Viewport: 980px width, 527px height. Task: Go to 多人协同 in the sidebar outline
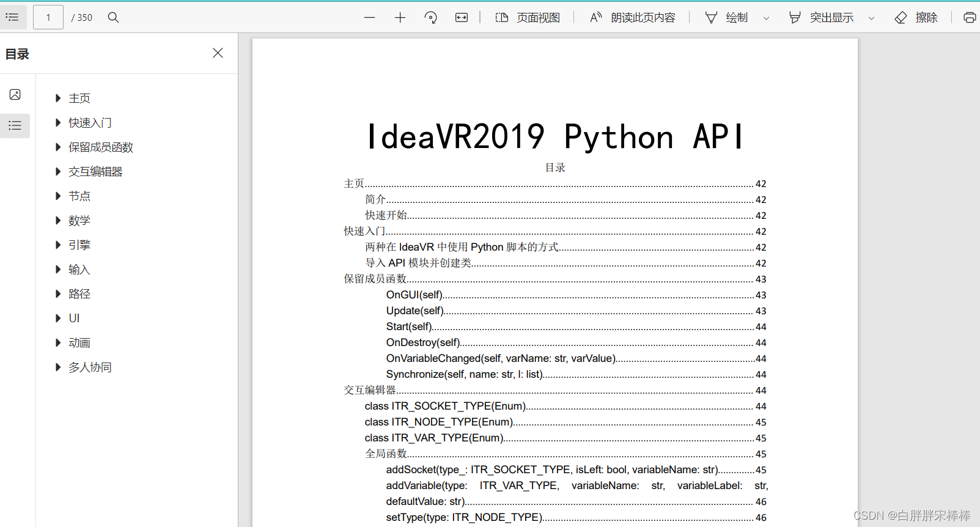click(90, 367)
